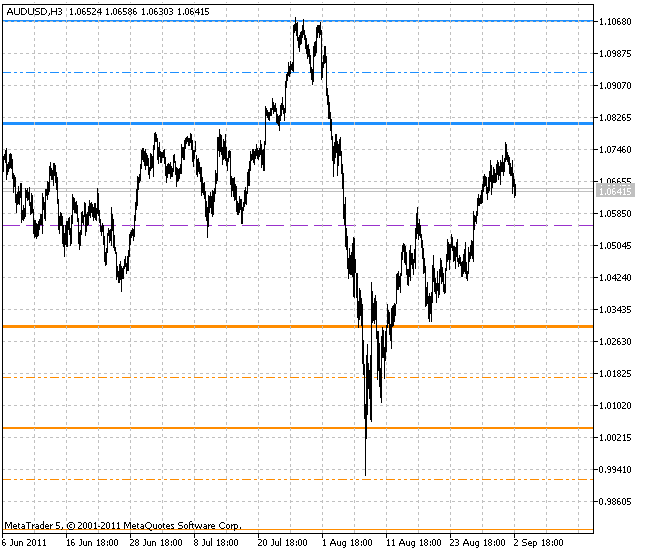Click the 2 Sep 18:00 time label
This screenshot has height=554, width=646.
(x=539, y=542)
